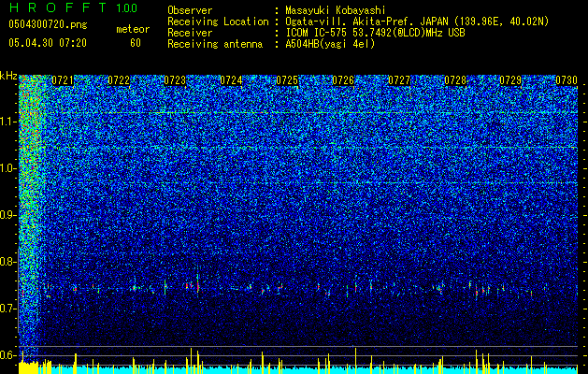Click the Observer field label

point(190,10)
